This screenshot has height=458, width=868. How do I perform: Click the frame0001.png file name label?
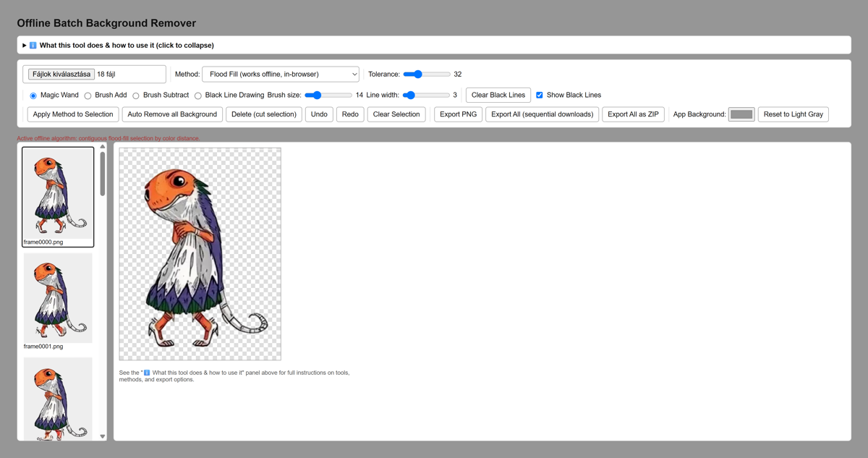coord(43,347)
